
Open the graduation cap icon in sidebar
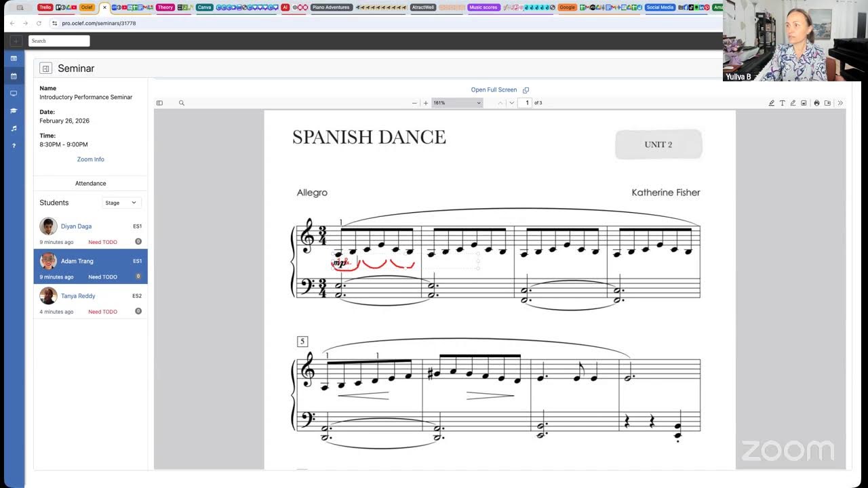pos(14,110)
